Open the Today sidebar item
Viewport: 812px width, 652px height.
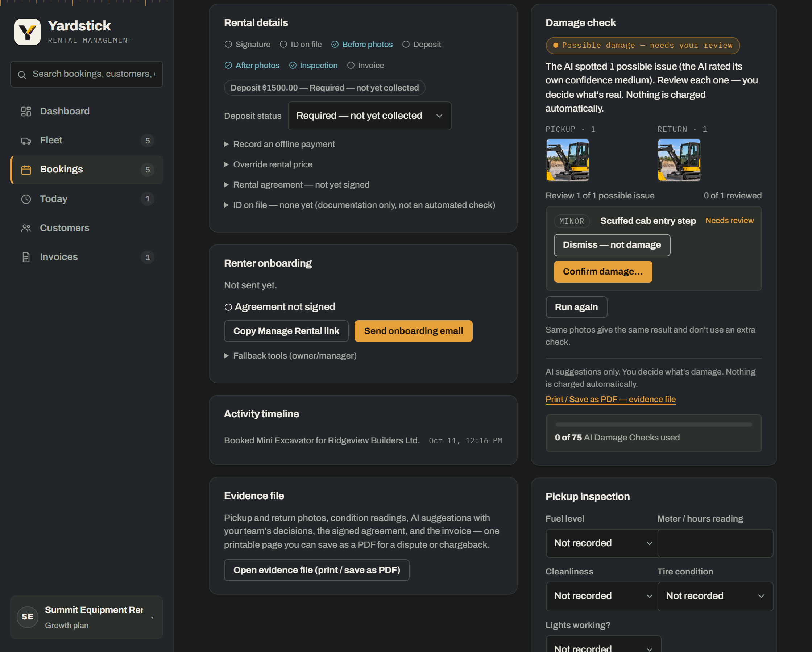pos(87,199)
